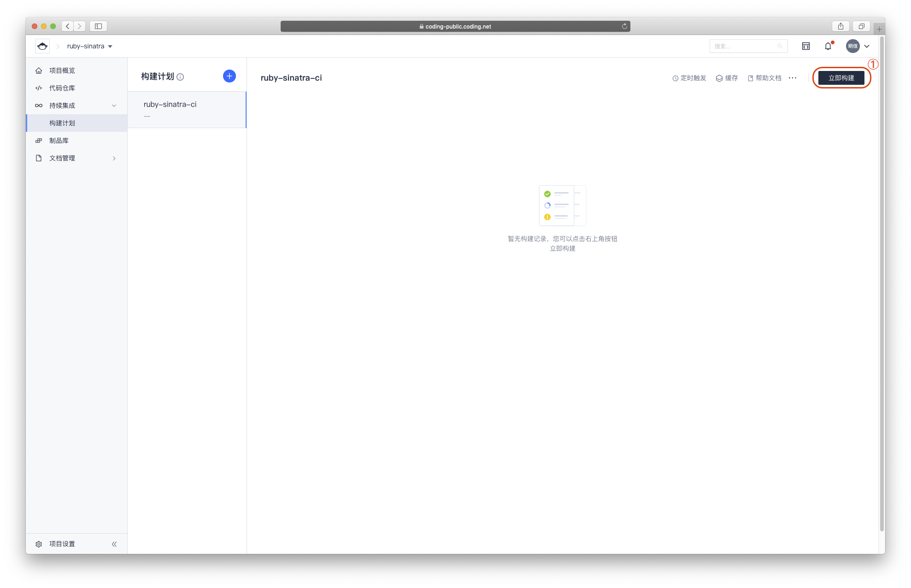The height and width of the screenshot is (588, 911).
Task: Open the calendar/workbench icon in header
Action: (x=806, y=46)
